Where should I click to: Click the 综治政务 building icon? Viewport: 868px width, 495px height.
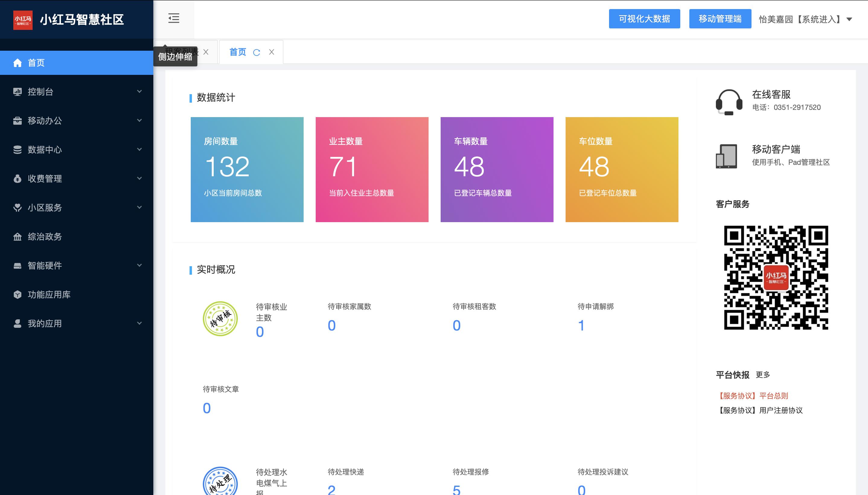(x=17, y=237)
